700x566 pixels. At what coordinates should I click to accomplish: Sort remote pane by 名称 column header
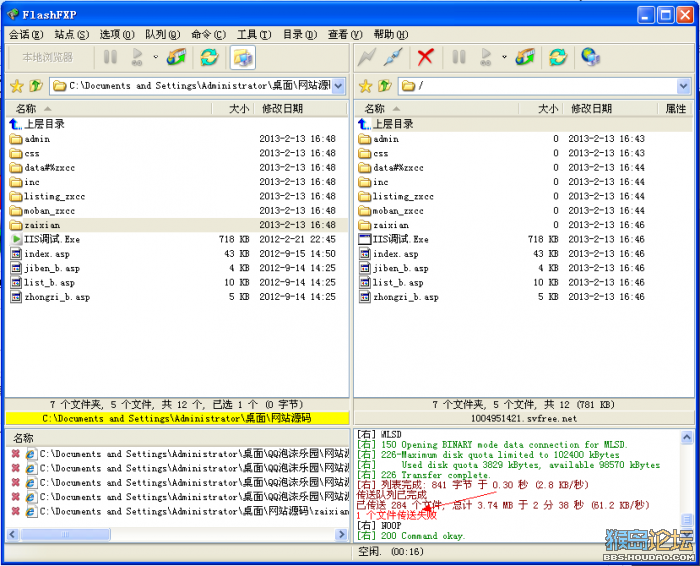436,108
